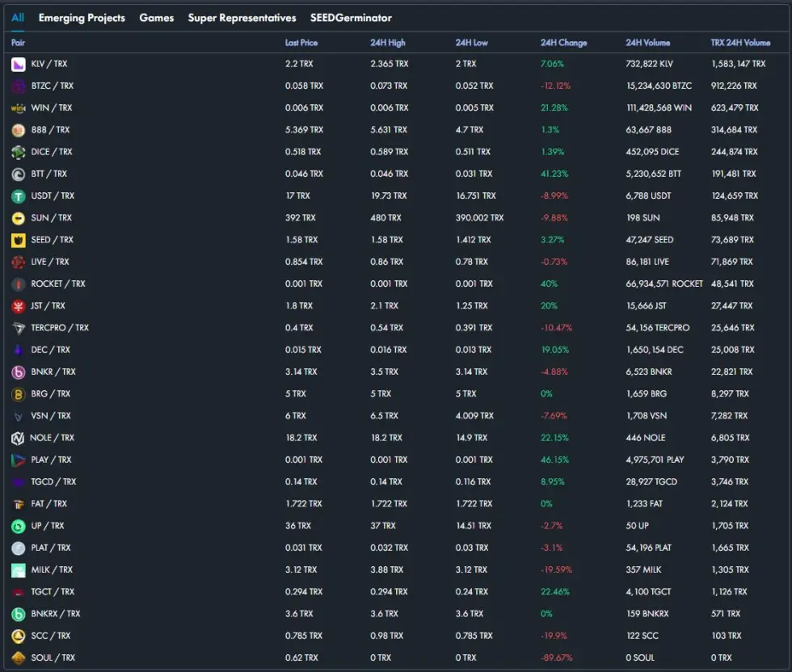Click SOUL 24H change -89.67%
Screen dimensions: 792x672
556,657
